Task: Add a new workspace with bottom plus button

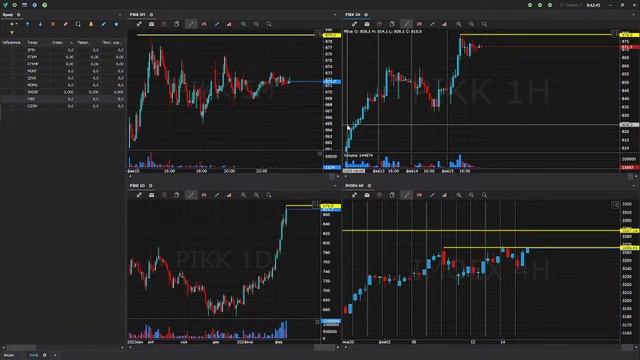Action: point(55,355)
